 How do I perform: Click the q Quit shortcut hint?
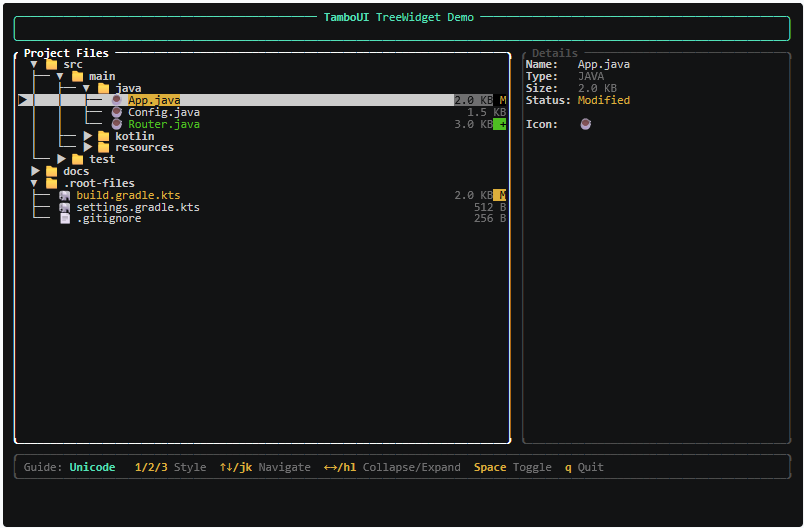click(x=584, y=467)
